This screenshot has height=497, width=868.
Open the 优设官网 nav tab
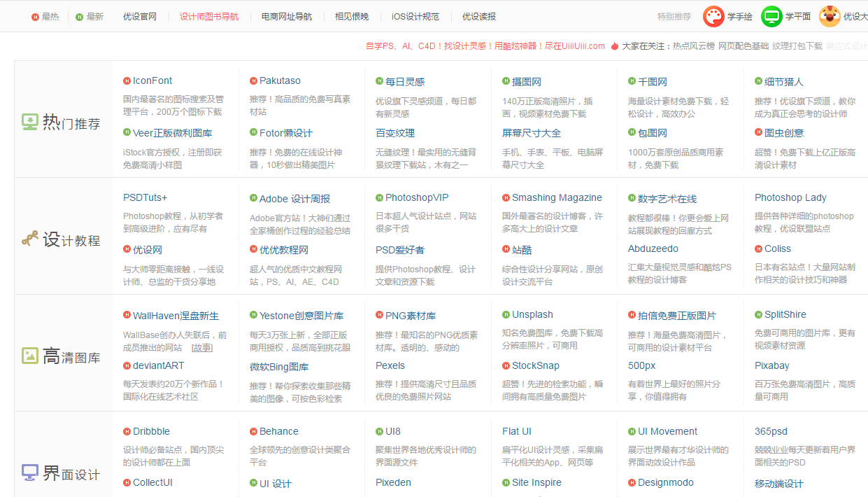[x=140, y=17]
